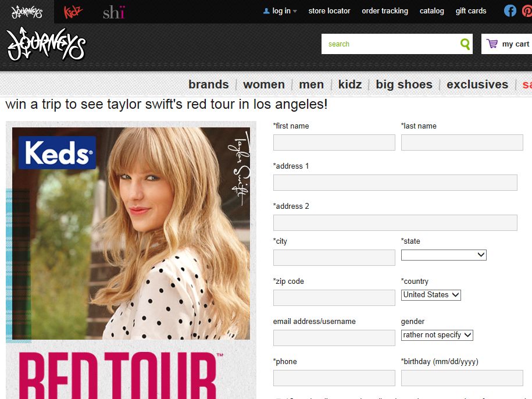Click the address 2 field

tap(395, 223)
